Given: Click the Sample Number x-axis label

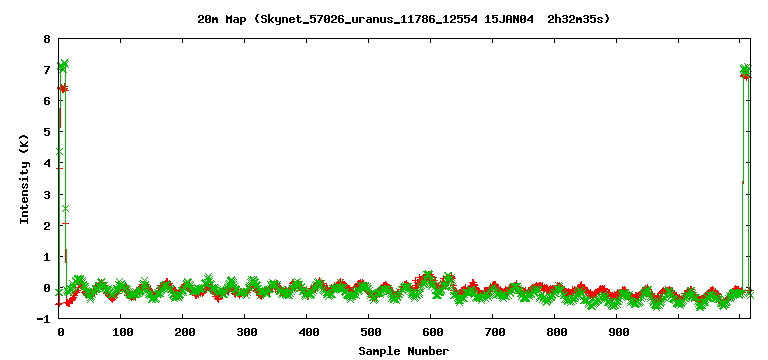Looking at the screenshot, I should click(x=404, y=351).
